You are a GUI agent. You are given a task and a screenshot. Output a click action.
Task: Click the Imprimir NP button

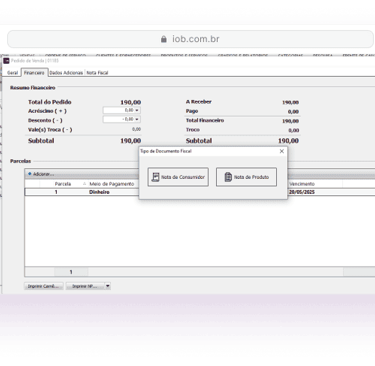[85, 286]
